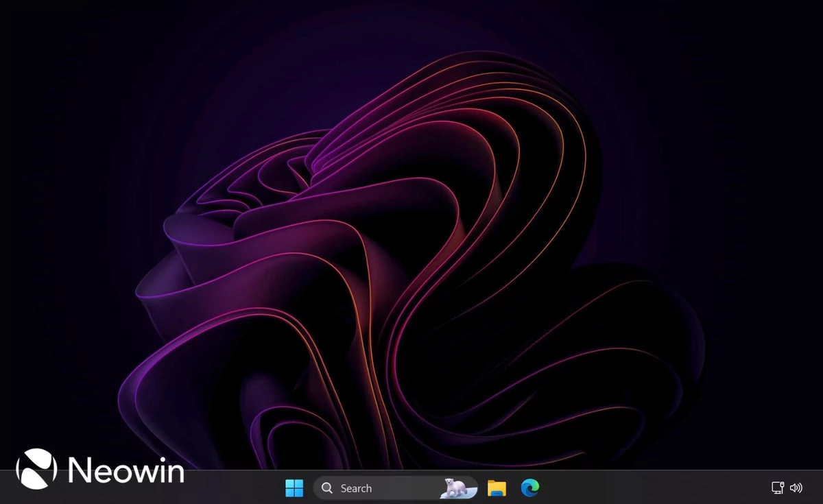823x504 pixels.
Task: Click the far right taskbar edge
Action: tap(819, 488)
